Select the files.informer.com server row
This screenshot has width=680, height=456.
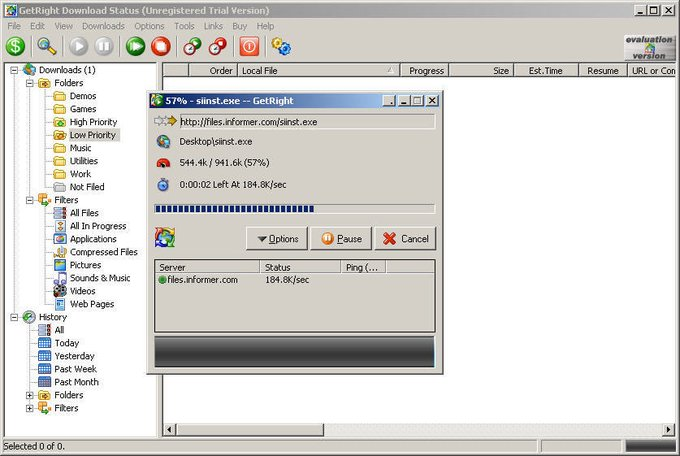click(294, 280)
